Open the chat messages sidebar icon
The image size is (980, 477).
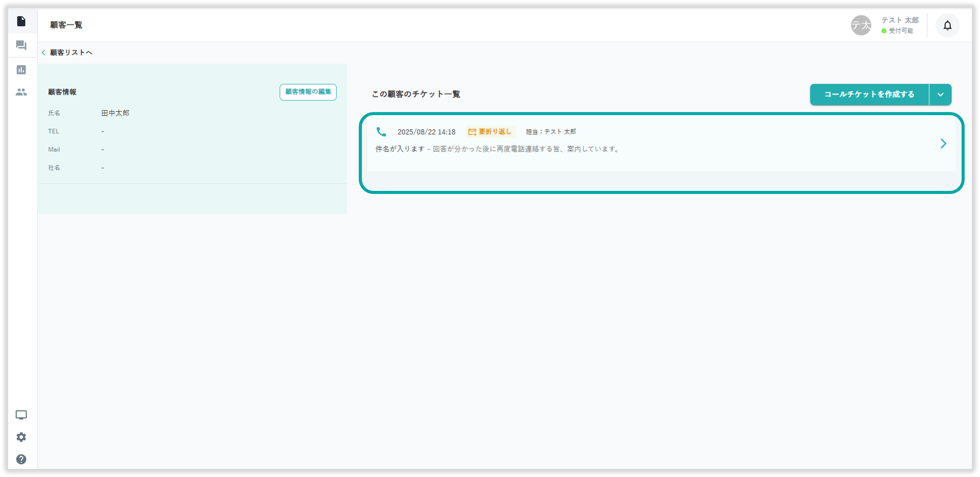[21, 46]
